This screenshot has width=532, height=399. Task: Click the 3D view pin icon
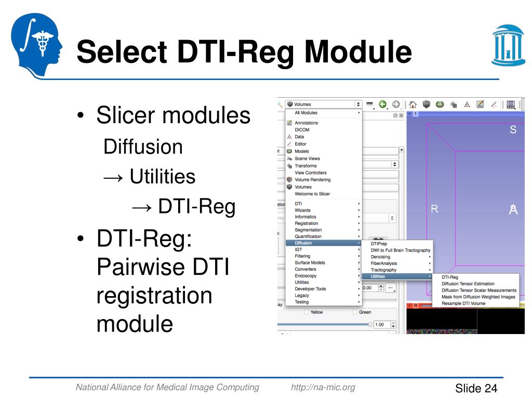[x=409, y=114]
